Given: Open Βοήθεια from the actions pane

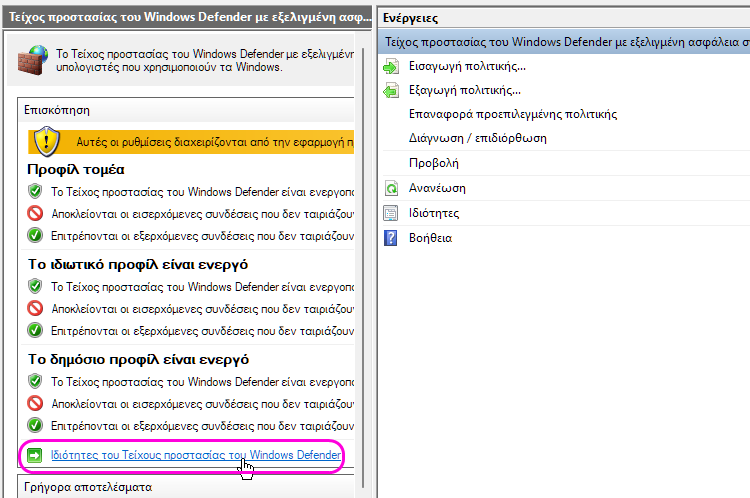Looking at the screenshot, I should pyautogui.click(x=430, y=238).
